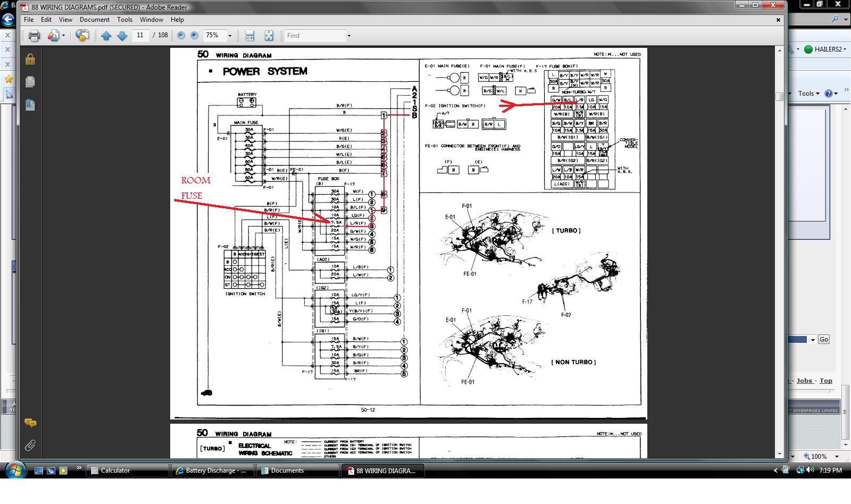The width and height of the screenshot is (851, 504).
Task: Open the Comments panel in sidebar
Action: pos(30,423)
